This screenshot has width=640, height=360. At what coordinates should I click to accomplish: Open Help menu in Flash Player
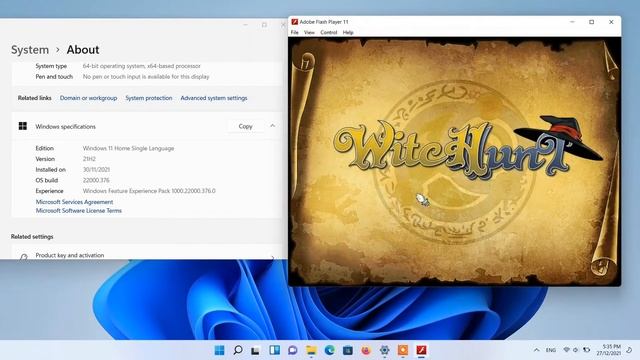[348, 32]
